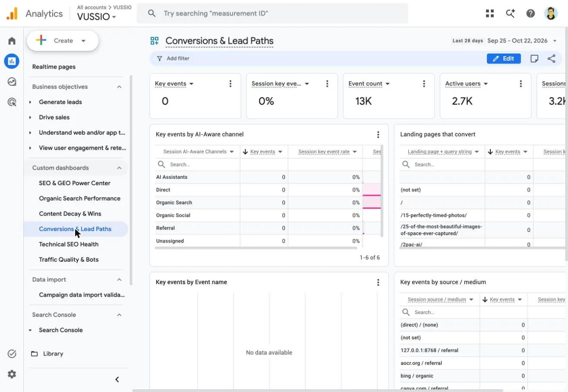
Task: Open Reports icon in left rail
Action: 12,61
